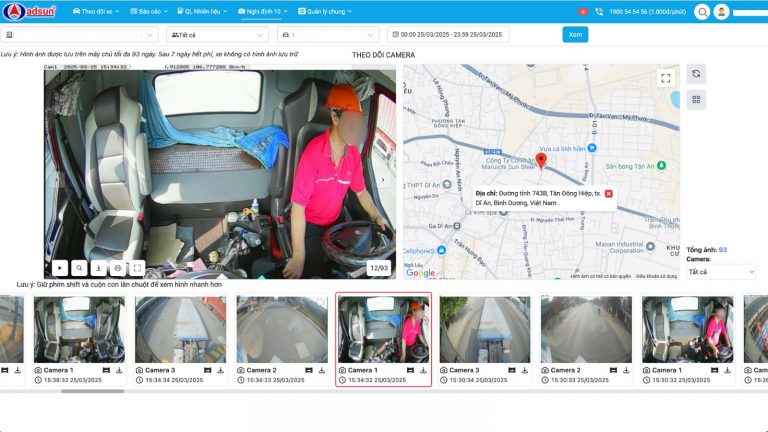
Task: Print the current camera image
Action: point(118,268)
